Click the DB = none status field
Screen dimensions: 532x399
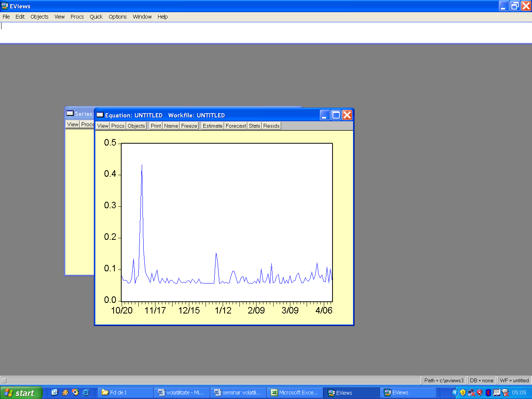point(481,380)
